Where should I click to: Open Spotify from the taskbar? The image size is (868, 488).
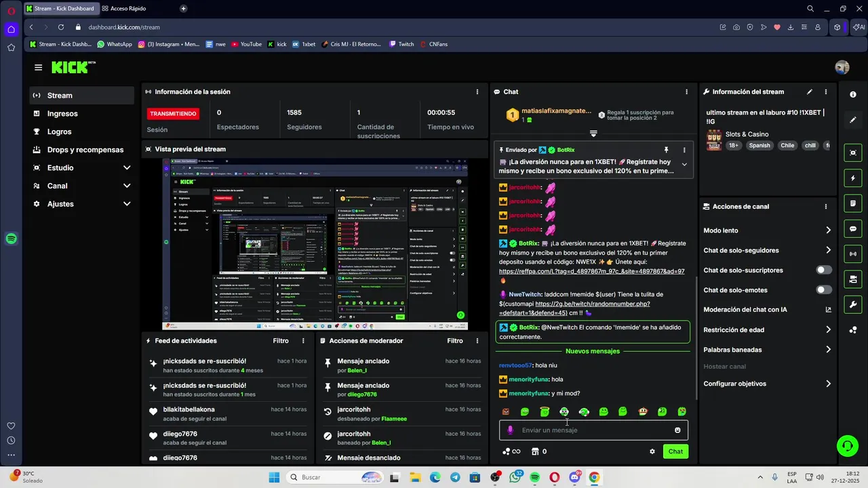[535, 477]
